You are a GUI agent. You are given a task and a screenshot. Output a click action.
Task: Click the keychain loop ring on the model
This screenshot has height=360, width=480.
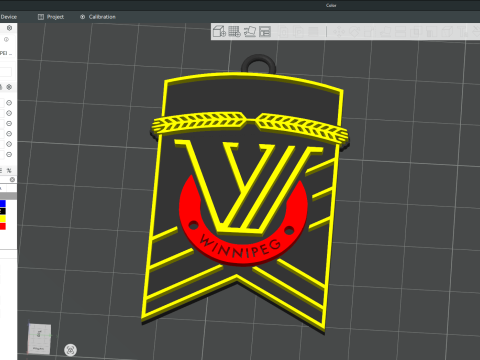[259, 64]
